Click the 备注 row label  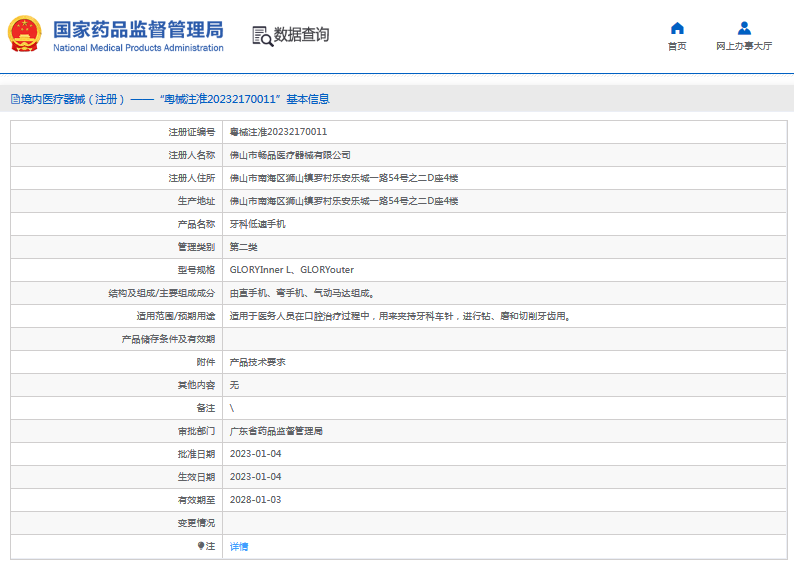pyautogui.click(x=206, y=408)
